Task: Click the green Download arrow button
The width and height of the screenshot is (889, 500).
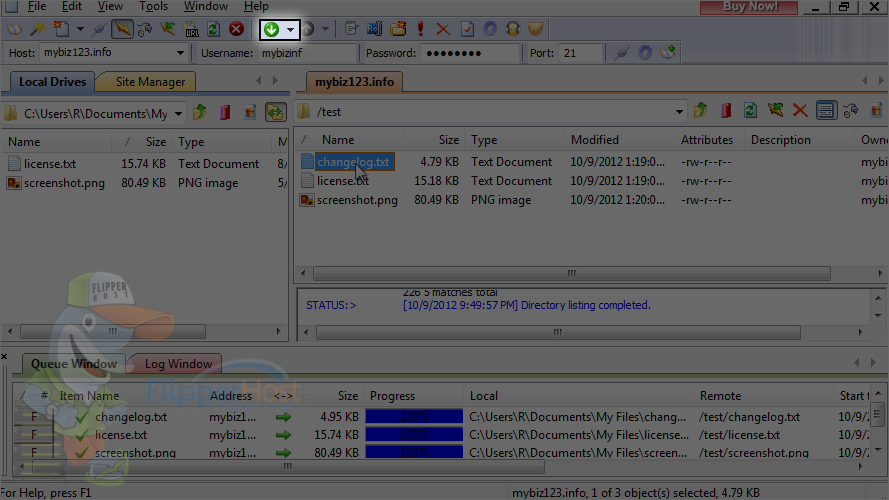Action: [272, 29]
